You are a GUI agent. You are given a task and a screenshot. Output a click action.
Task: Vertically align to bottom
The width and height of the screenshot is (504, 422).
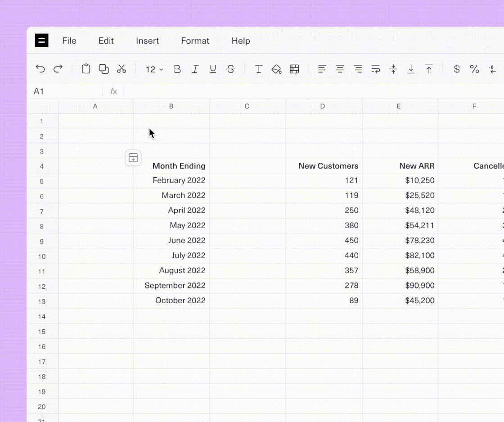point(411,69)
